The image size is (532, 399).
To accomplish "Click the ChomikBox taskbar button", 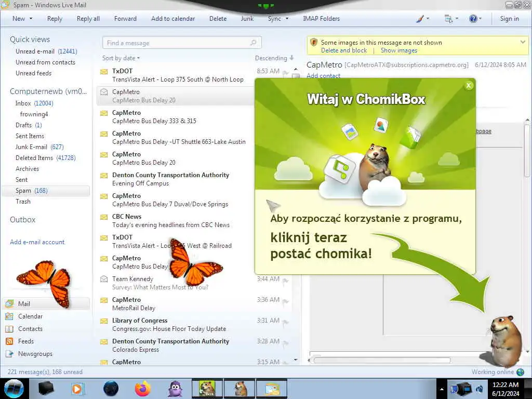I will click(x=207, y=389).
